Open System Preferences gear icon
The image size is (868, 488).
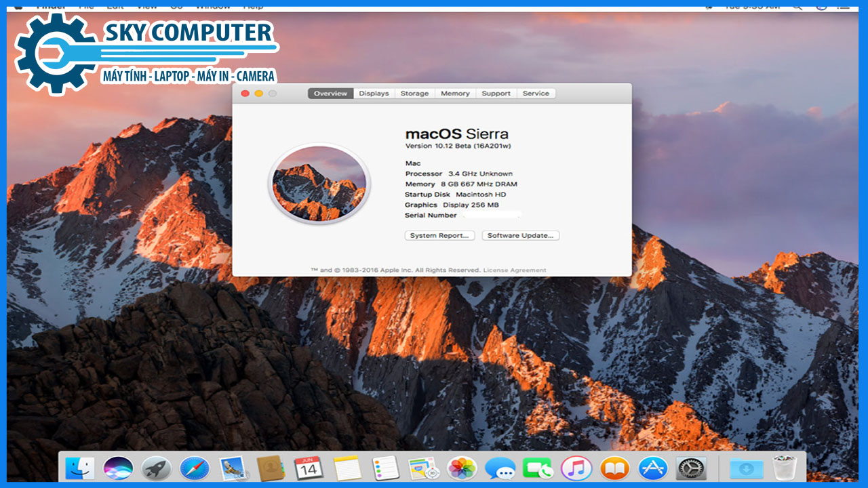(x=691, y=468)
